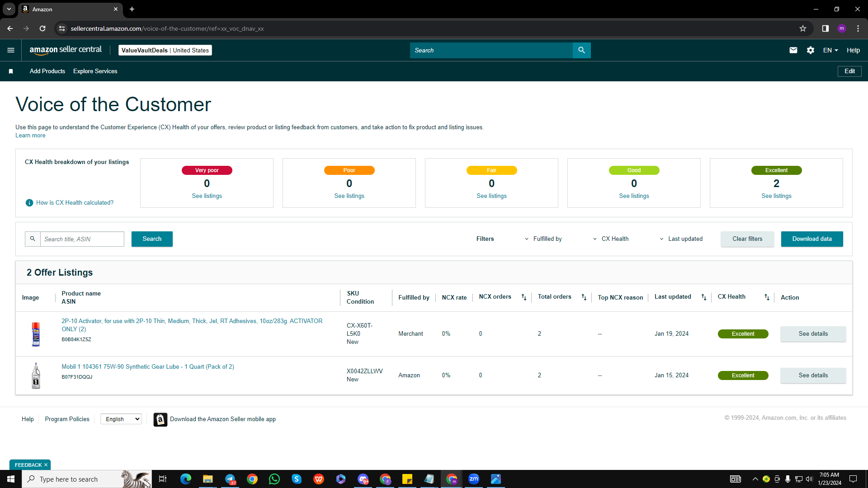Viewport: 868px width, 488px height.
Task: Click the teal Search listings button
Action: click(x=152, y=239)
